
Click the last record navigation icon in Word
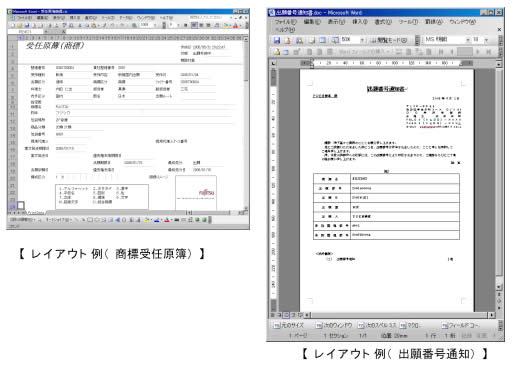[x=488, y=52]
